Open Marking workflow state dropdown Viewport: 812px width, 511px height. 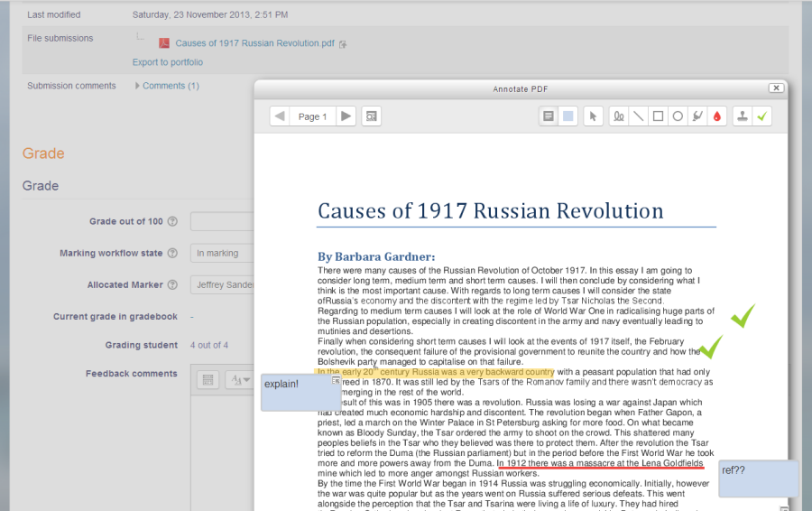[221, 254]
